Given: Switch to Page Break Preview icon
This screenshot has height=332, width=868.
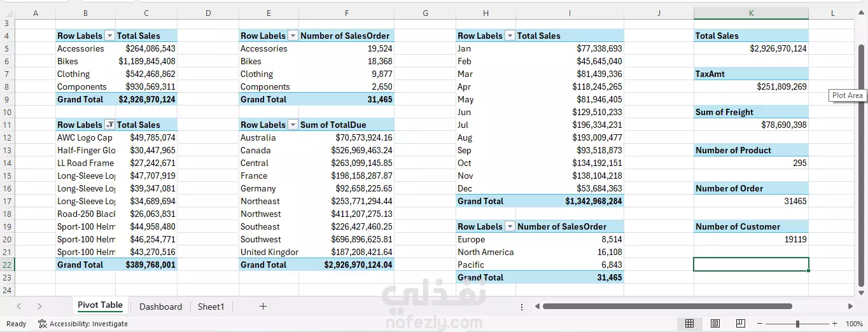Looking at the screenshot, I should click(740, 324).
